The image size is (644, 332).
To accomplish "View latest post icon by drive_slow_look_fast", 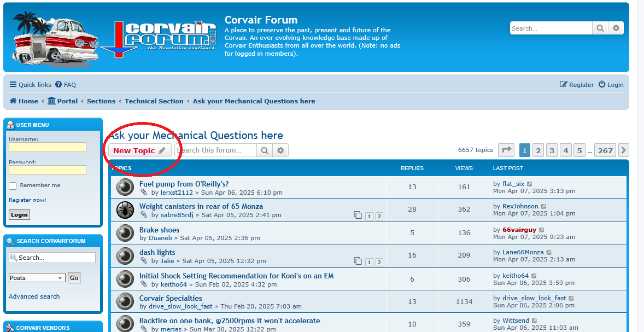I will pyautogui.click(x=571, y=298).
